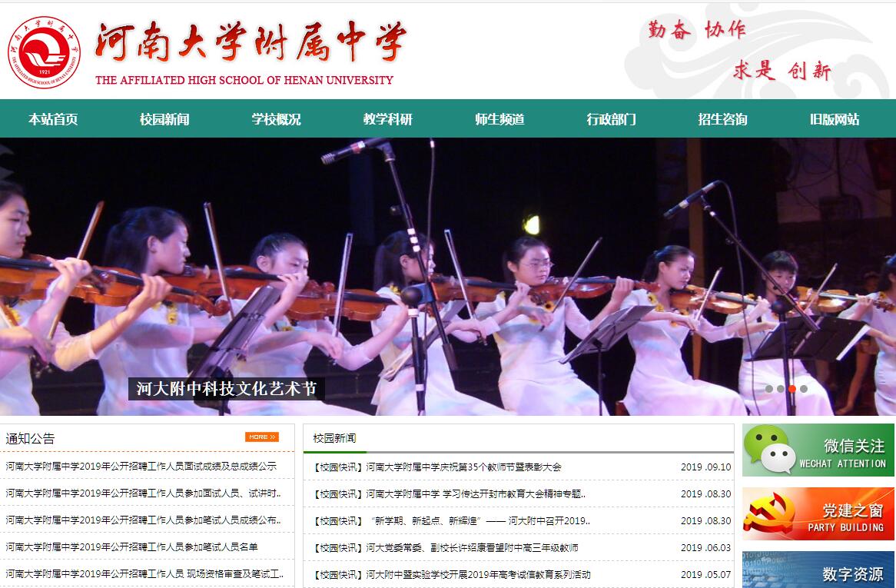Click the 河大附中科技文化艺术节 slide caption
Screen dimensions: 896x588
click(226, 388)
